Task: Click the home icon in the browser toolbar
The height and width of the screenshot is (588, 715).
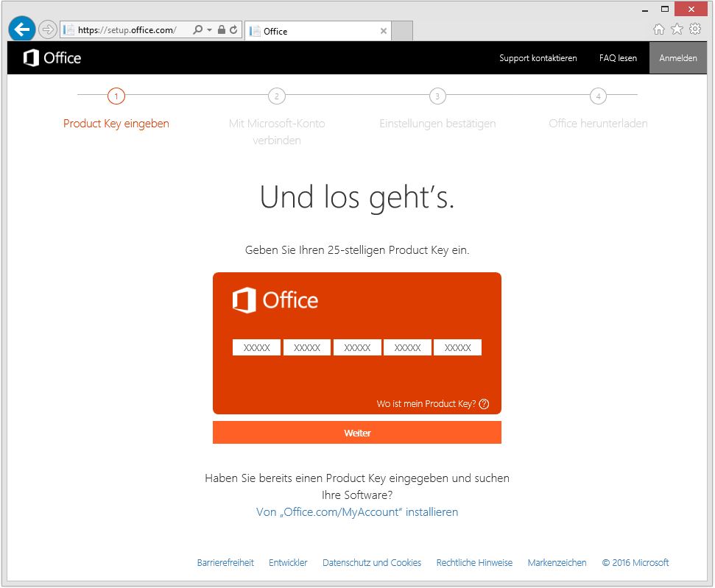Action: (659, 29)
